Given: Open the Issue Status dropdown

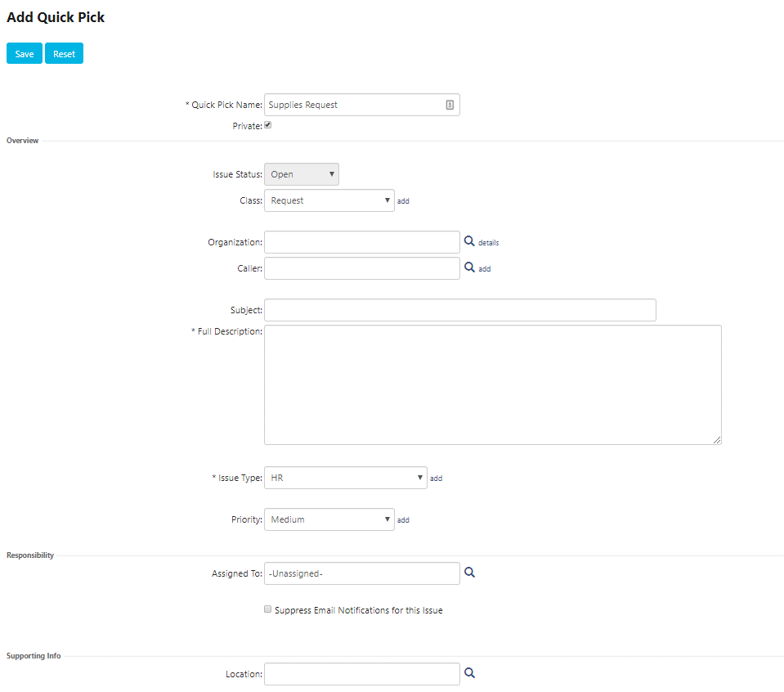Looking at the screenshot, I should (302, 174).
